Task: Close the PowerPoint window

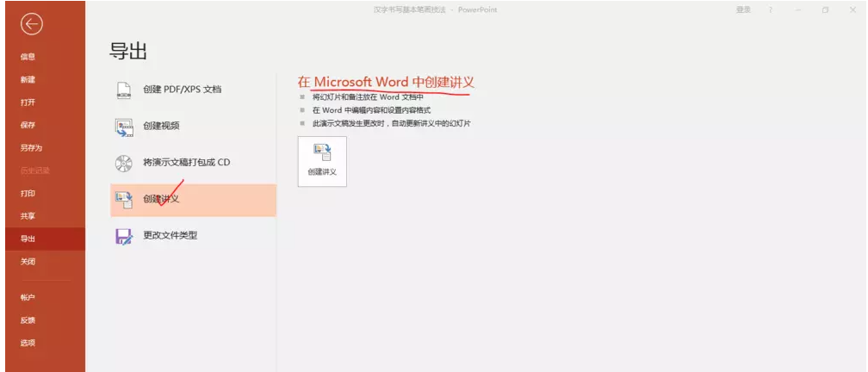Action: pyautogui.click(x=853, y=10)
